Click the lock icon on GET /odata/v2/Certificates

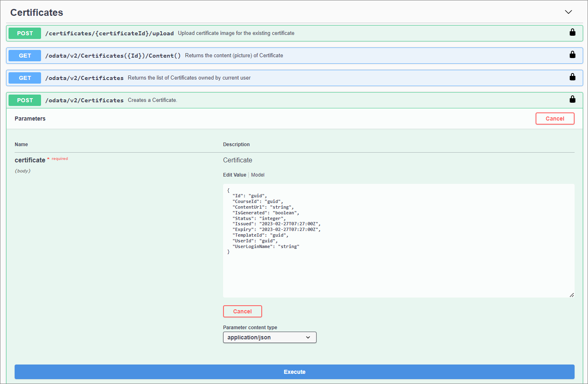(x=572, y=77)
